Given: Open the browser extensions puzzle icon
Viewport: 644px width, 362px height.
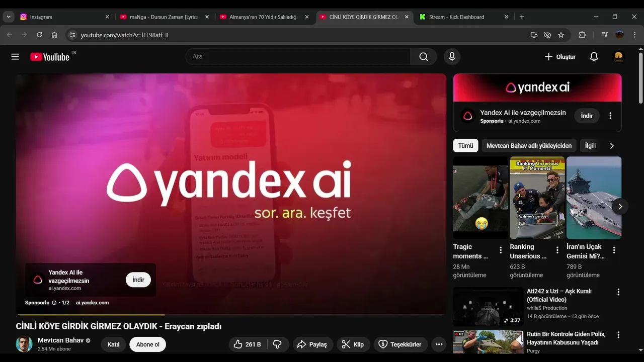Looking at the screenshot, I should click(582, 35).
